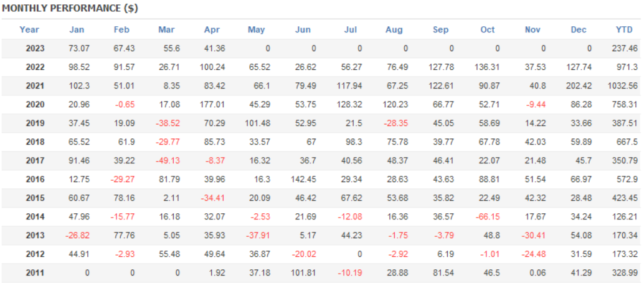Select the Sep column header
Viewport: 644px width, 283px height.
441,29
